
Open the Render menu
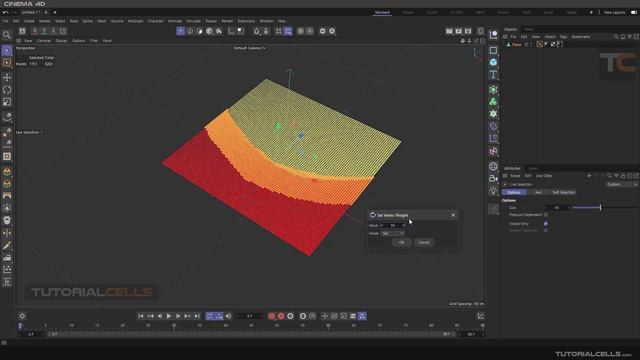227,21
